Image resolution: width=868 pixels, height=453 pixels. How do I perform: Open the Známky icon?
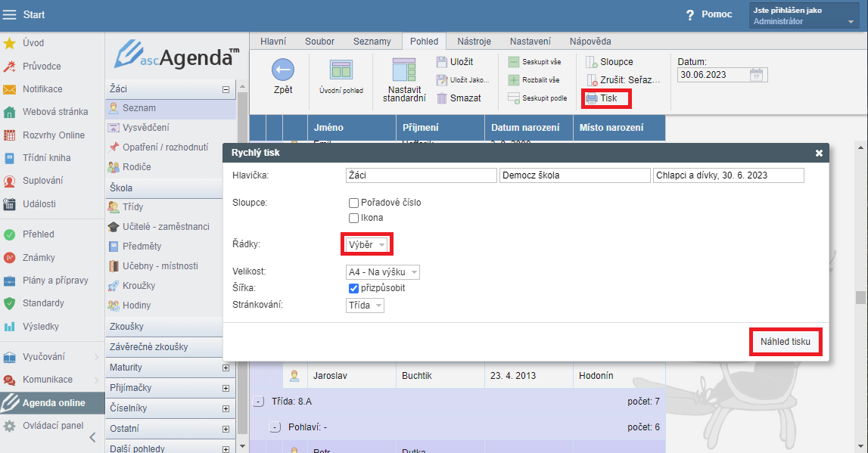point(9,257)
